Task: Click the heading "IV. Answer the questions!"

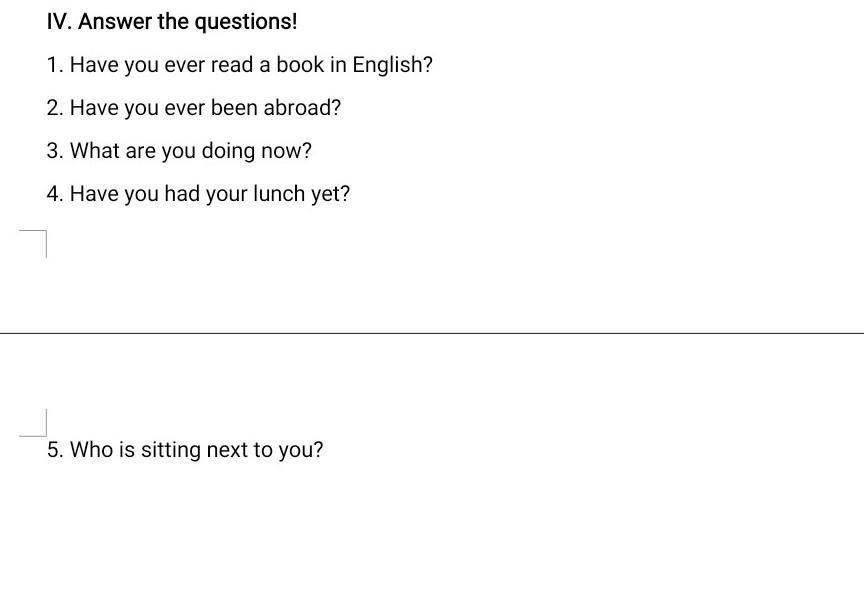Action: point(172,21)
